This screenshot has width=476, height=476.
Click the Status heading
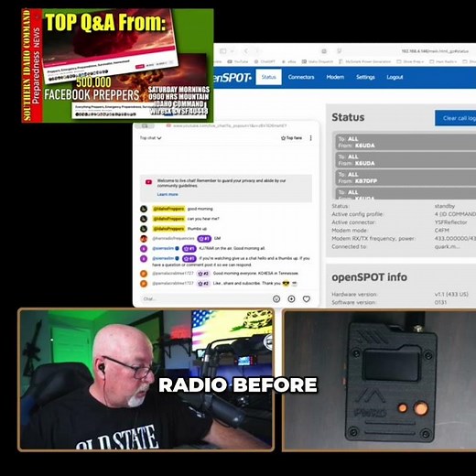348,117
